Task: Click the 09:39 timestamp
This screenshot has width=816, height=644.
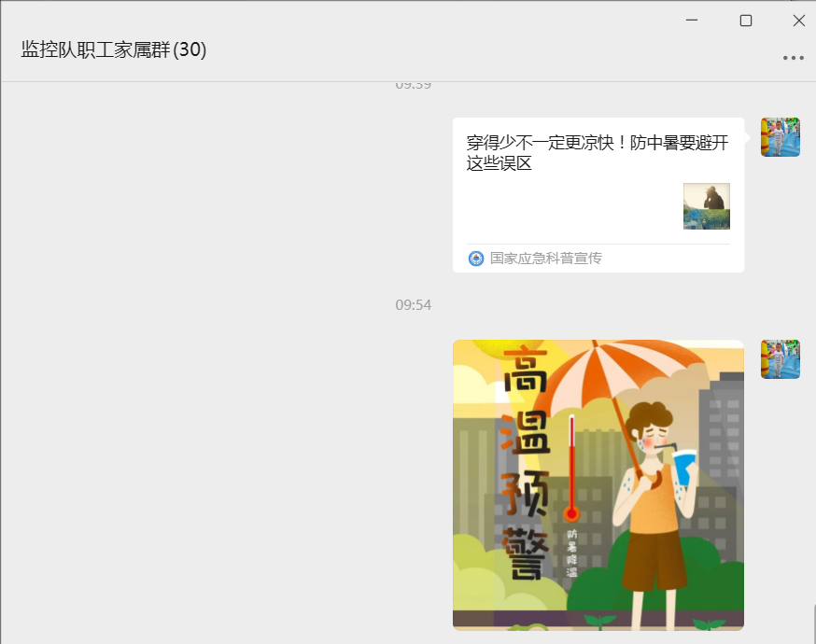Action: [412, 83]
